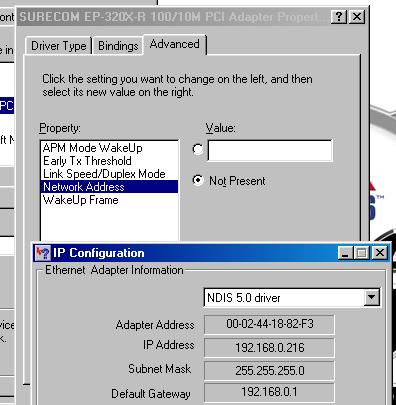
Task: Click the IP Configuration title bar icon
Action: (43, 253)
